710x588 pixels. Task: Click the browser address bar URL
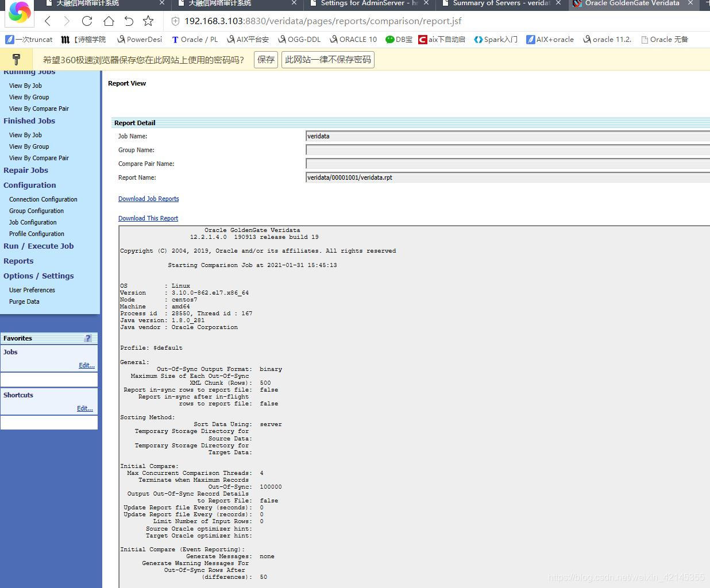(x=323, y=21)
